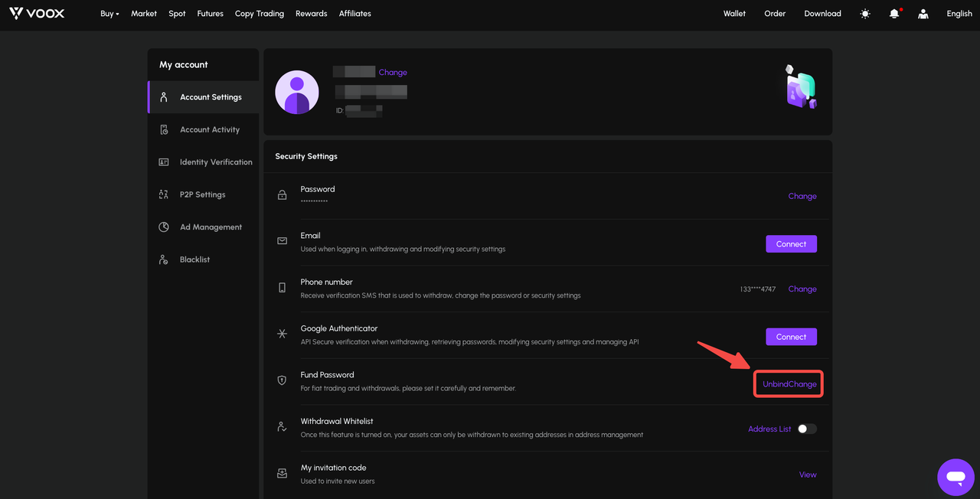Toggle the Withdrawal Whitelist switch
Image resolution: width=980 pixels, height=499 pixels.
807,429
